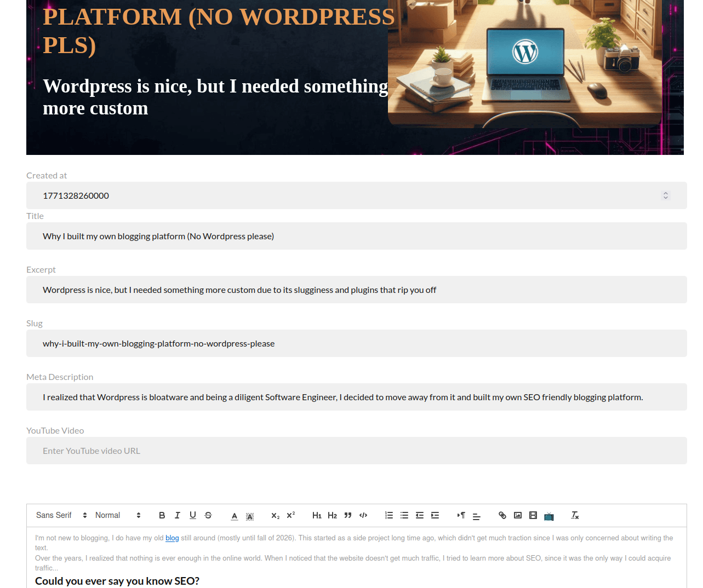The width and height of the screenshot is (703, 588).
Task: Apply superscript to selected text
Action: pos(290,515)
